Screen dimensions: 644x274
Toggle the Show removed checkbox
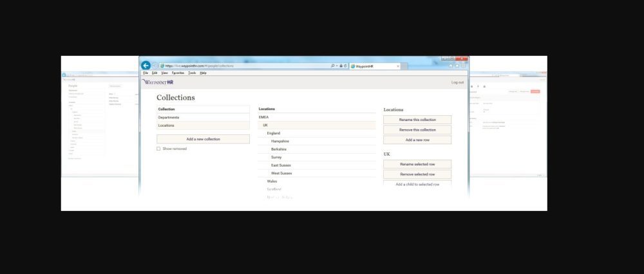click(158, 149)
